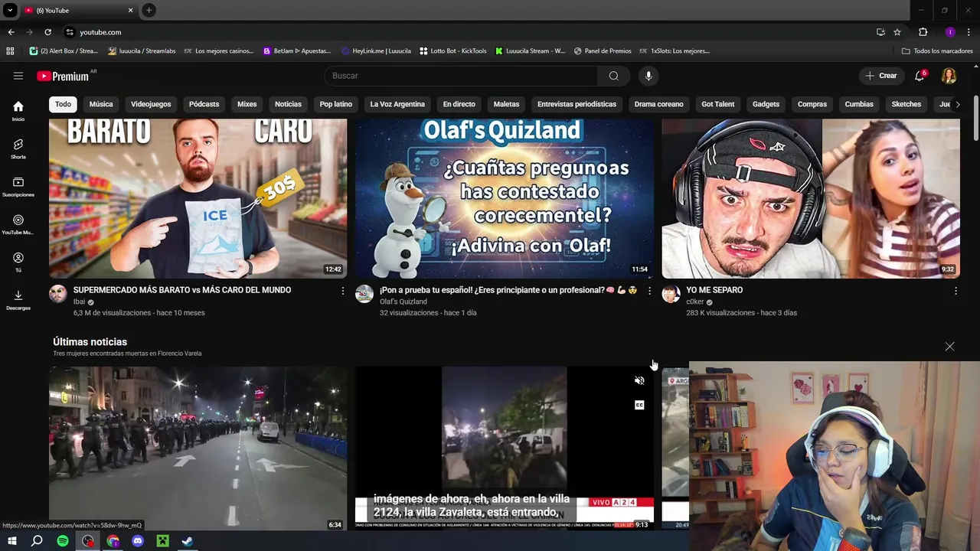980x551 pixels.
Task: Open Steam from the taskbar
Action: (x=188, y=541)
